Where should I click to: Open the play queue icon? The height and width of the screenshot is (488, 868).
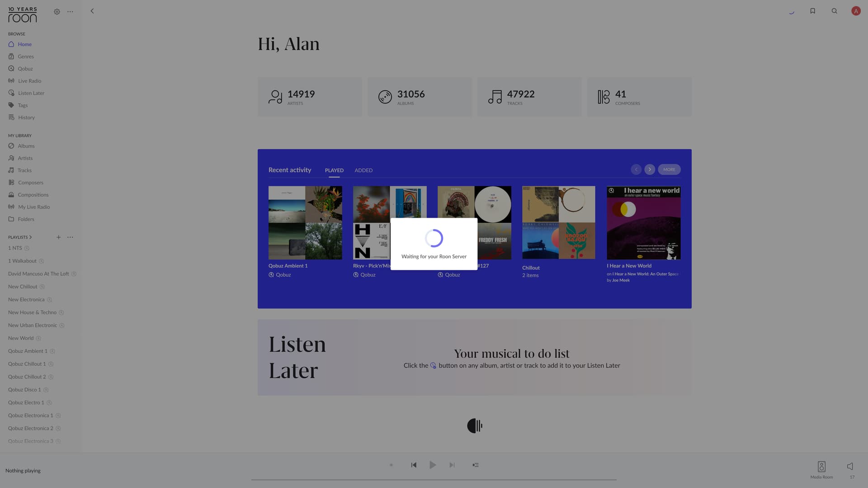click(476, 465)
